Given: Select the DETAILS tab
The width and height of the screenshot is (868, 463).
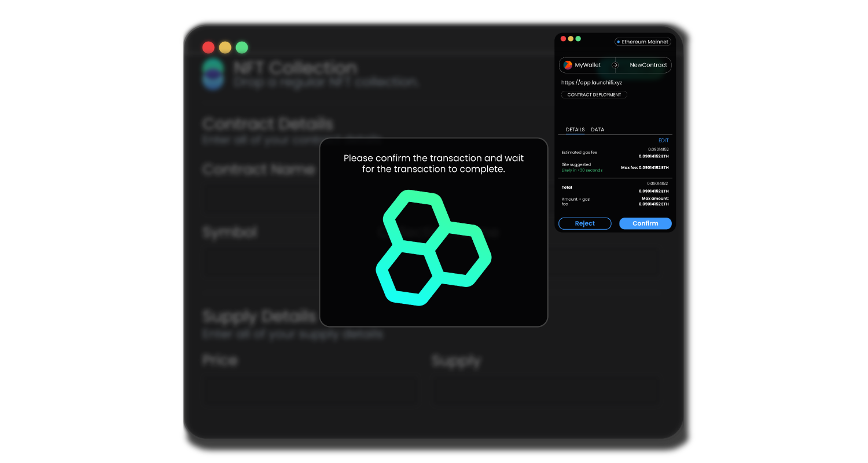Looking at the screenshot, I should point(575,130).
